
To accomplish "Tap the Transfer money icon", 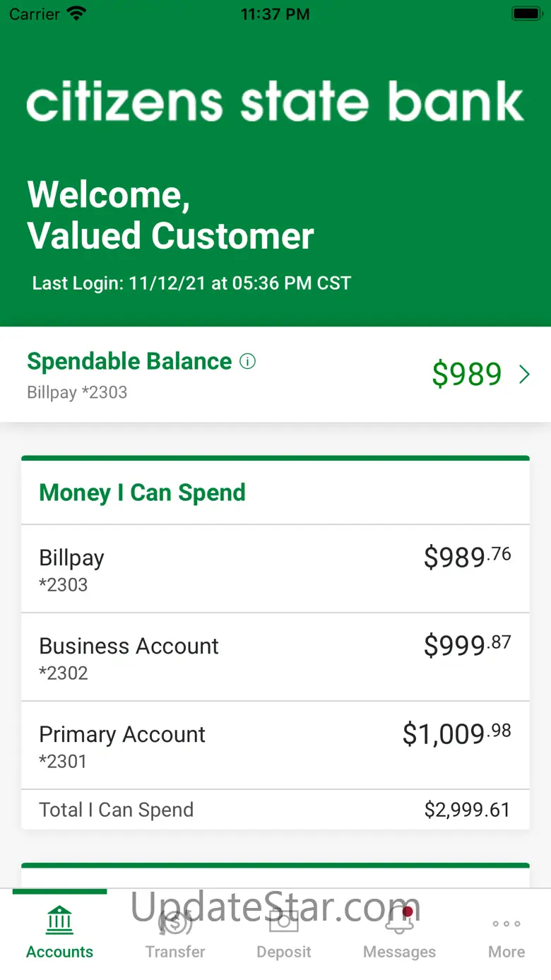I will pyautogui.click(x=175, y=921).
